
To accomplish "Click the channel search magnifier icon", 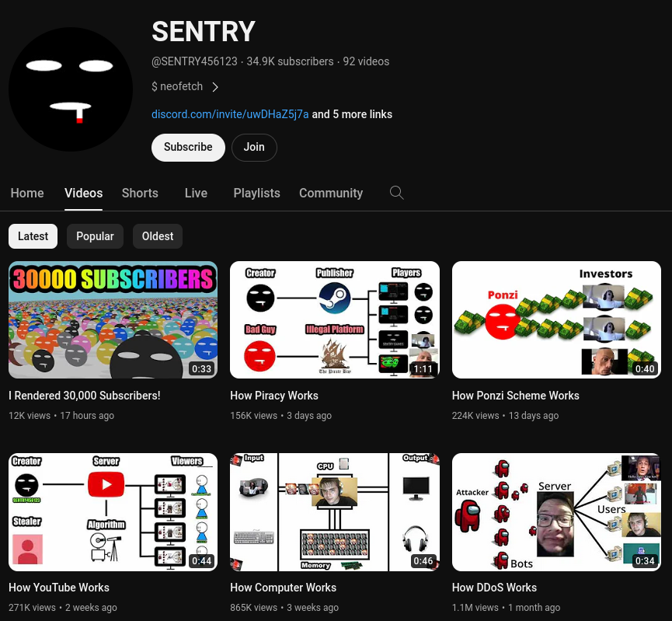I will click(396, 193).
